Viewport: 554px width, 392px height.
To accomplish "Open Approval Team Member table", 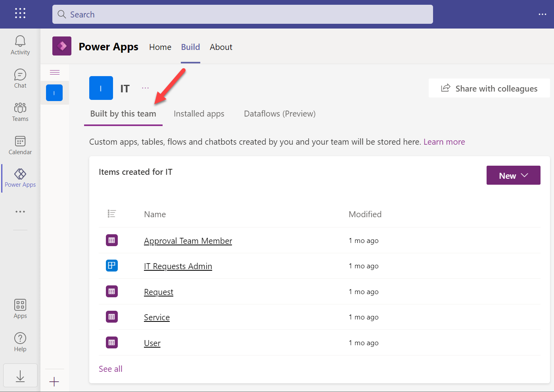I will (188, 241).
